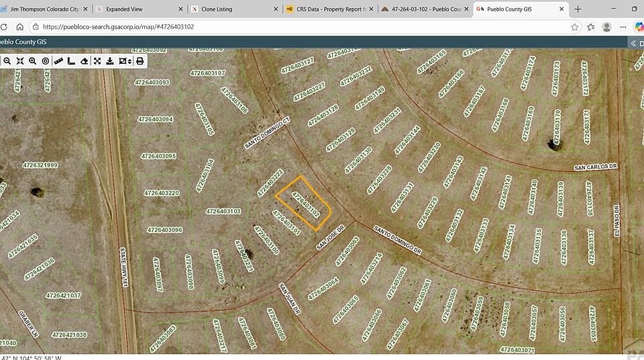644x360 pixels.
Task: Click parcel label 4726403093
Action: pos(152,83)
